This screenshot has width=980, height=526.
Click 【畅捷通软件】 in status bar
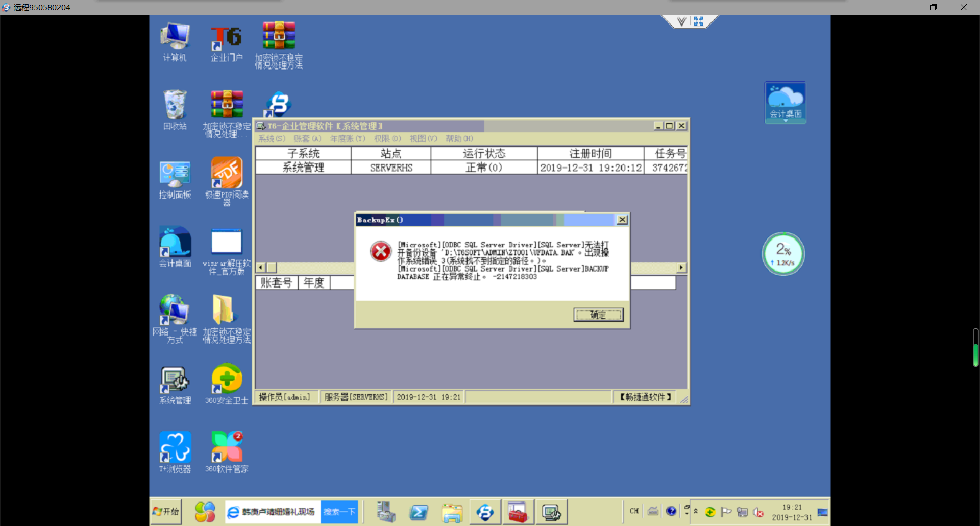[x=646, y=397]
